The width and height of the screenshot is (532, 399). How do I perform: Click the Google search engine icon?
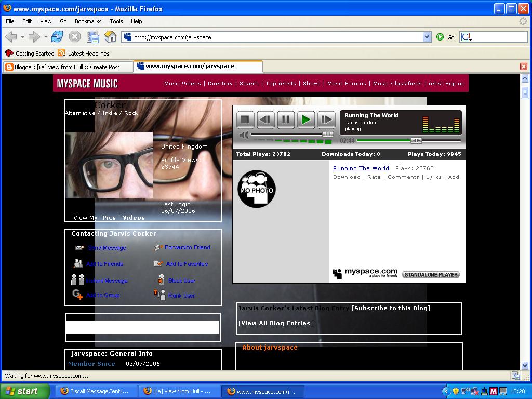point(466,37)
